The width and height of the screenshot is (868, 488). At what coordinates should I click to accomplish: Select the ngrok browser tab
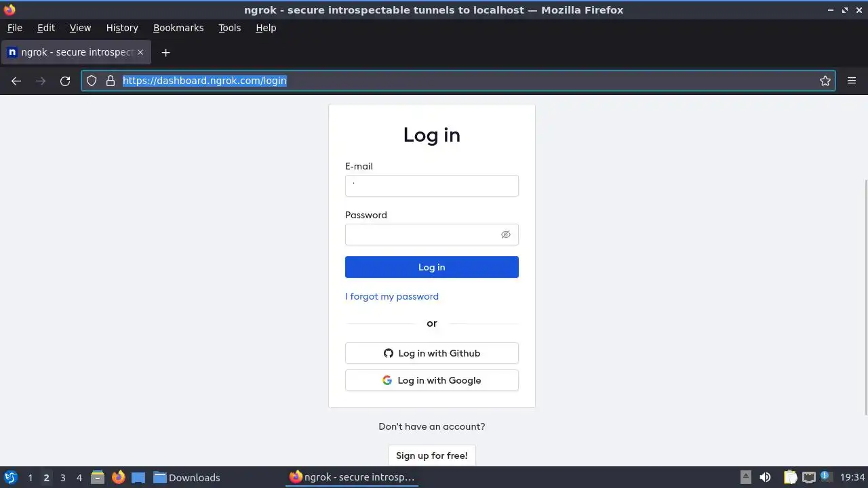click(75, 52)
